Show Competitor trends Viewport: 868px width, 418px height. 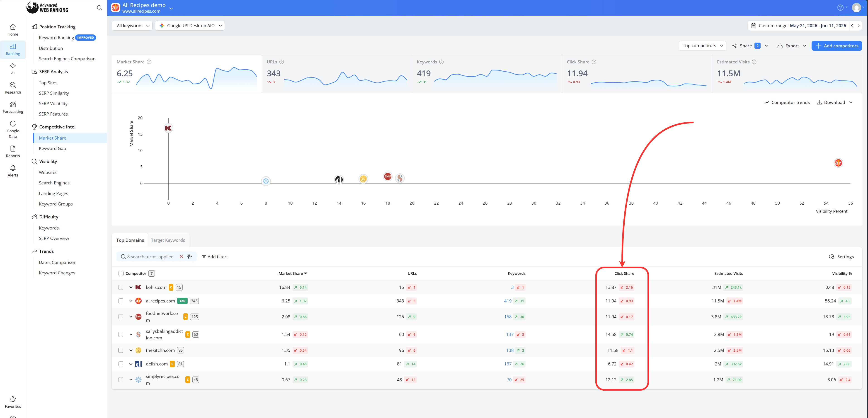tap(787, 102)
